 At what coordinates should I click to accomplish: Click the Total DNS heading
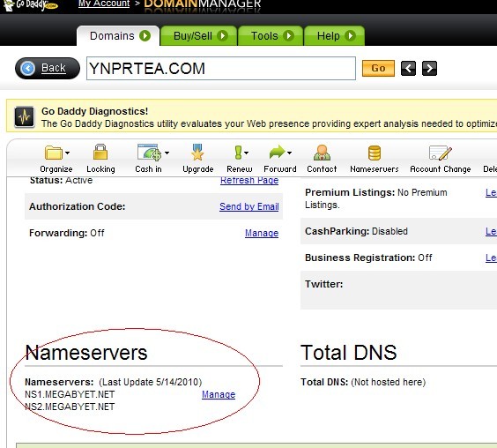(349, 353)
